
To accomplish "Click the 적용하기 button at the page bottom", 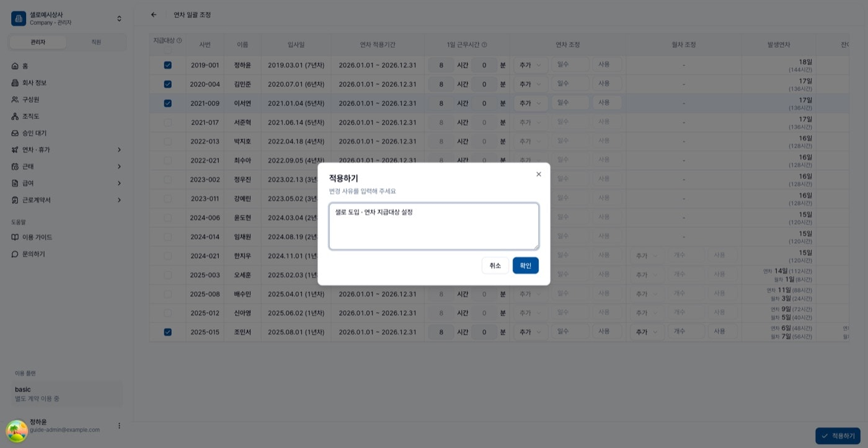I will click(838, 436).
